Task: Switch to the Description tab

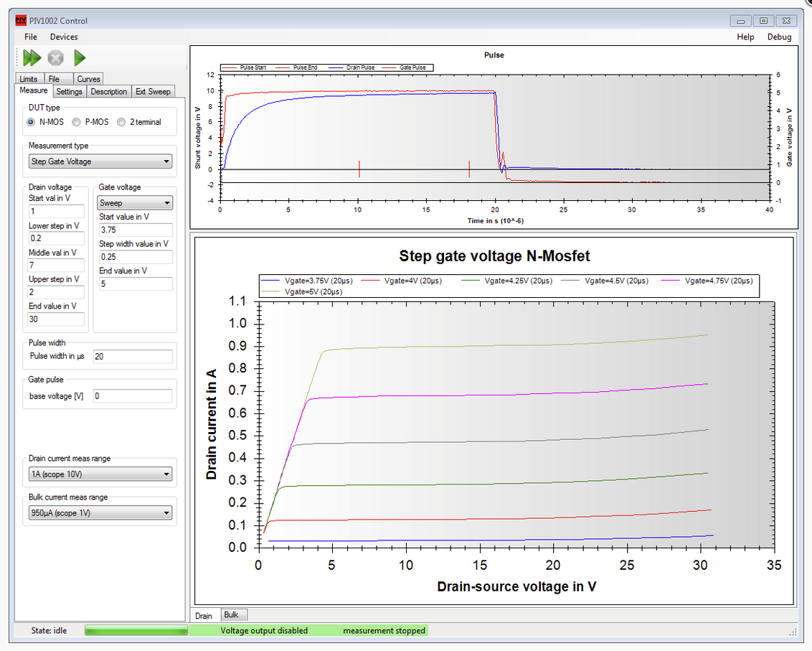Action: tap(109, 91)
